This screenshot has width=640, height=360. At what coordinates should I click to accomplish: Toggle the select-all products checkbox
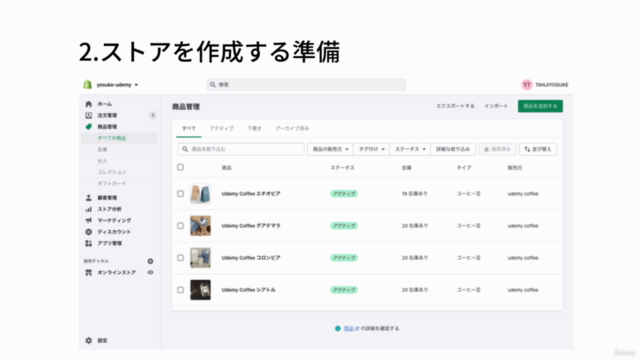click(x=180, y=167)
